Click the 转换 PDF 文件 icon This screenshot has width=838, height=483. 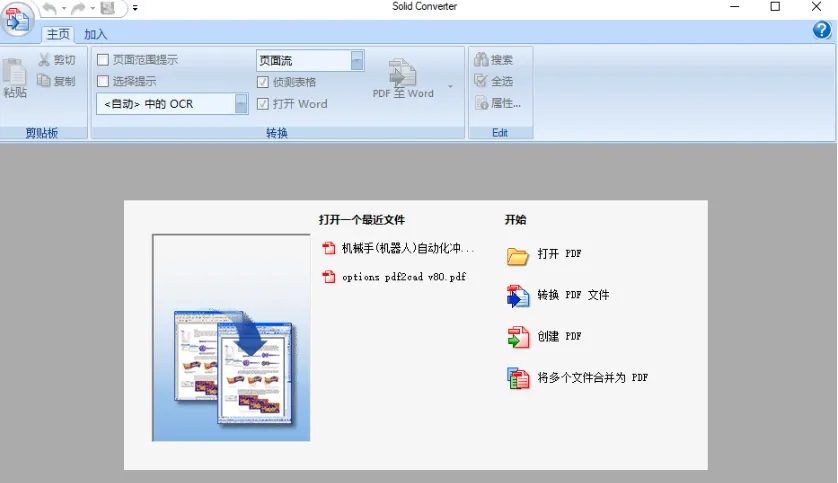[x=518, y=296]
